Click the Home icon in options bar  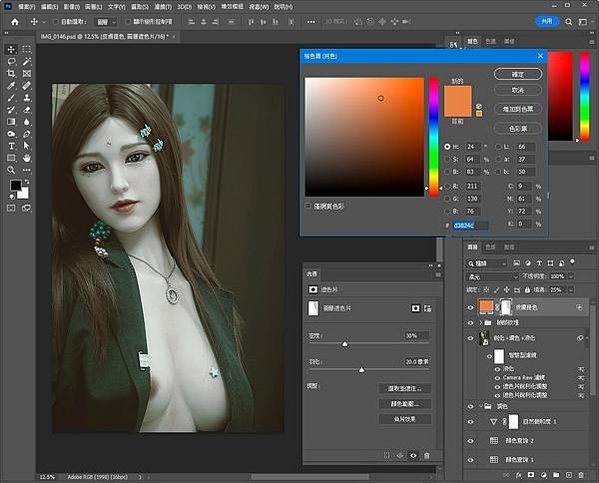[15, 22]
